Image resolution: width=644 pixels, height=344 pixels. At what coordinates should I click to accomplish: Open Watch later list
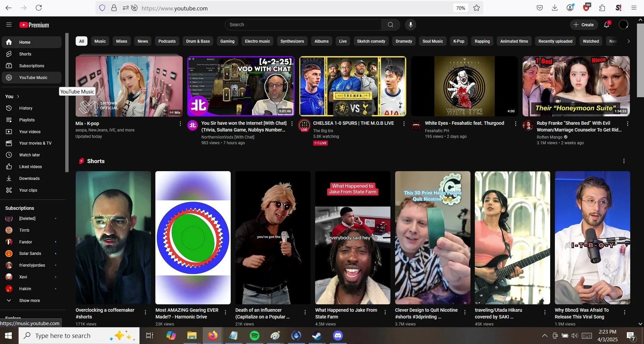tap(32, 155)
